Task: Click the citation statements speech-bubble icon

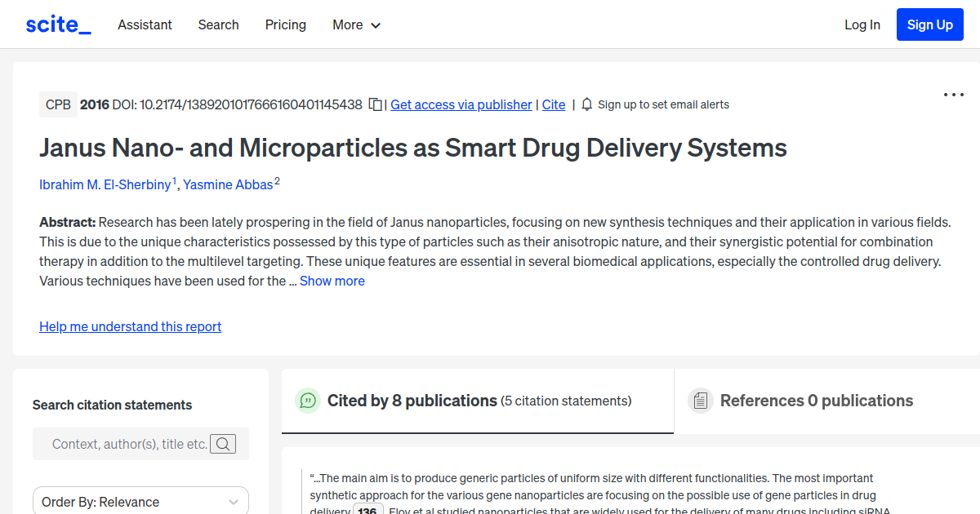Action: coord(307,401)
